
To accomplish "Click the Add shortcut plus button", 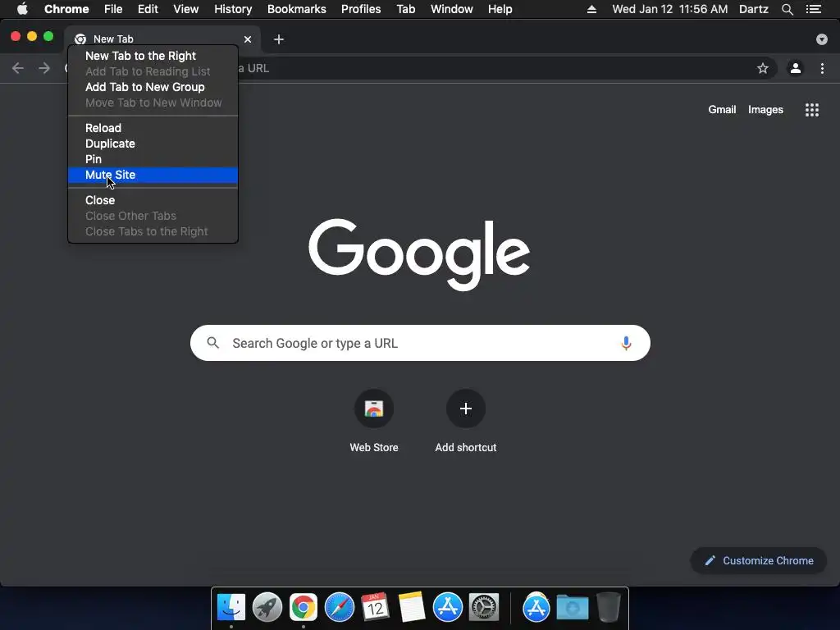I will [466, 409].
